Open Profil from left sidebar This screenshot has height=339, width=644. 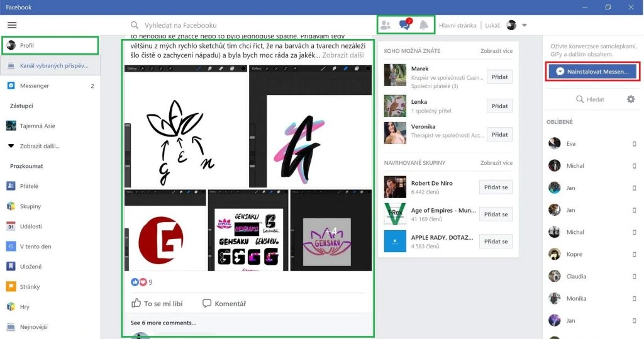pyautogui.click(x=28, y=45)
